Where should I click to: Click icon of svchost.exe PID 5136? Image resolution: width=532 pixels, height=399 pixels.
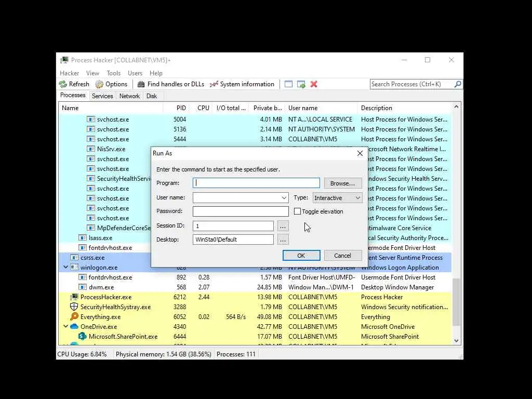tap(90, 129)
